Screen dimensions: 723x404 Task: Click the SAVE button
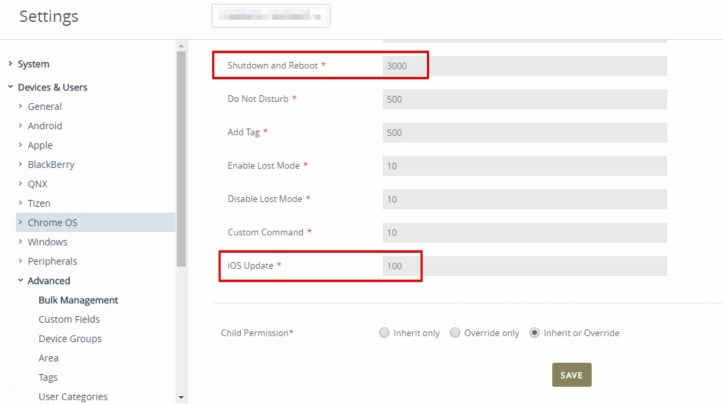pos(571,375)
